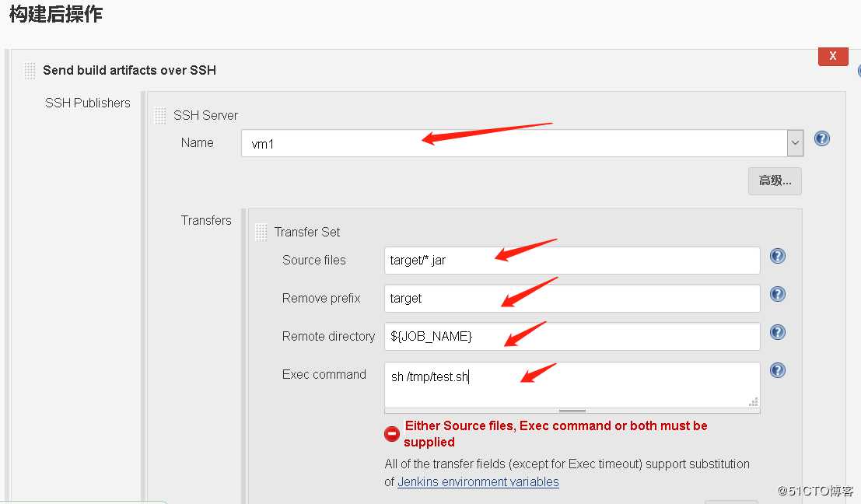Click the 构建后操作 heading
861x504 pixels.
[56, 14]
